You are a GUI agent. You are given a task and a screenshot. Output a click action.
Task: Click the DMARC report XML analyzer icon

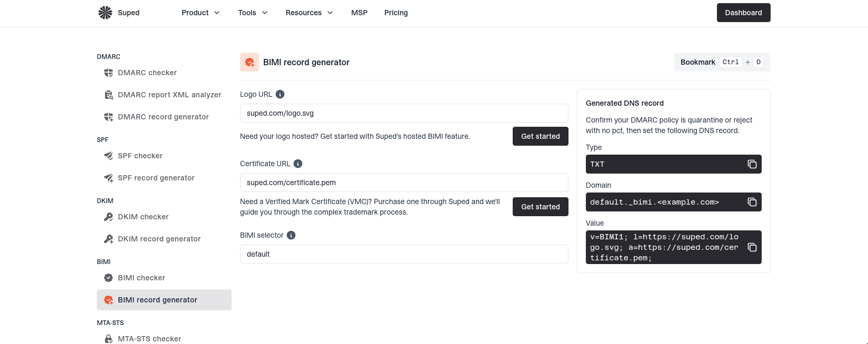pos(108,95)
